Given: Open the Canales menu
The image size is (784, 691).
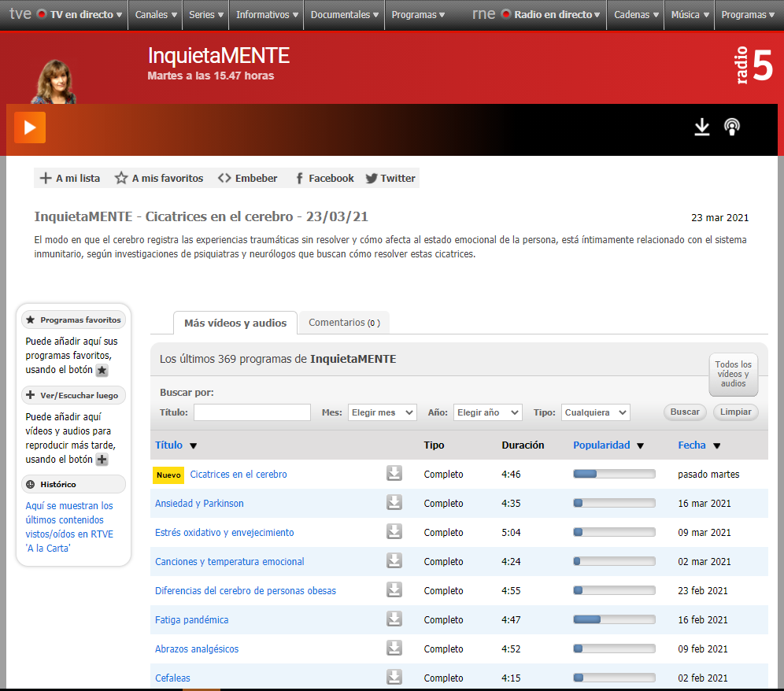Looking at the screenshot, I should point(156,14).
